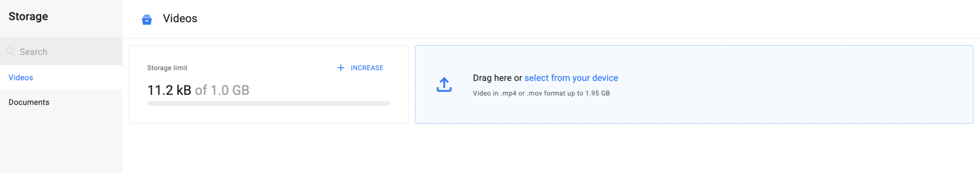Click the plus icon next to INCREASE
Viewport: 980px width, 173px height.
[340, 68]
